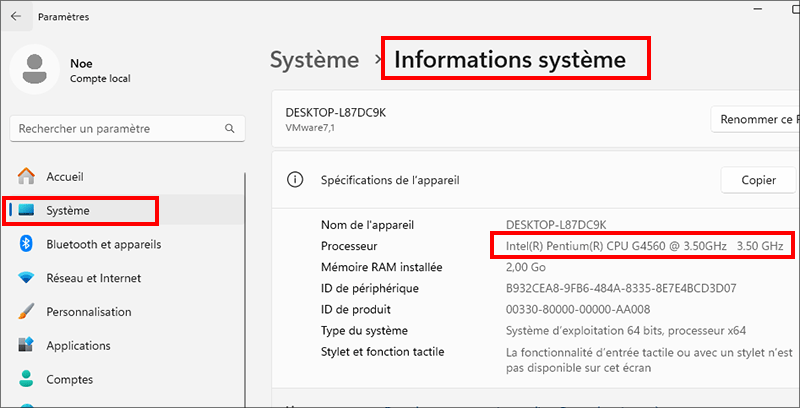Click the Intel(R) Pentium(R) CPU G4560 value

click(x=644, y=246)
